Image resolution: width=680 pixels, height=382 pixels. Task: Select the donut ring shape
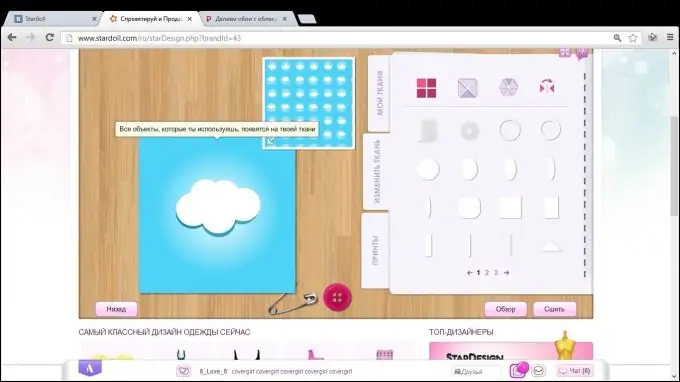point(469,131)
